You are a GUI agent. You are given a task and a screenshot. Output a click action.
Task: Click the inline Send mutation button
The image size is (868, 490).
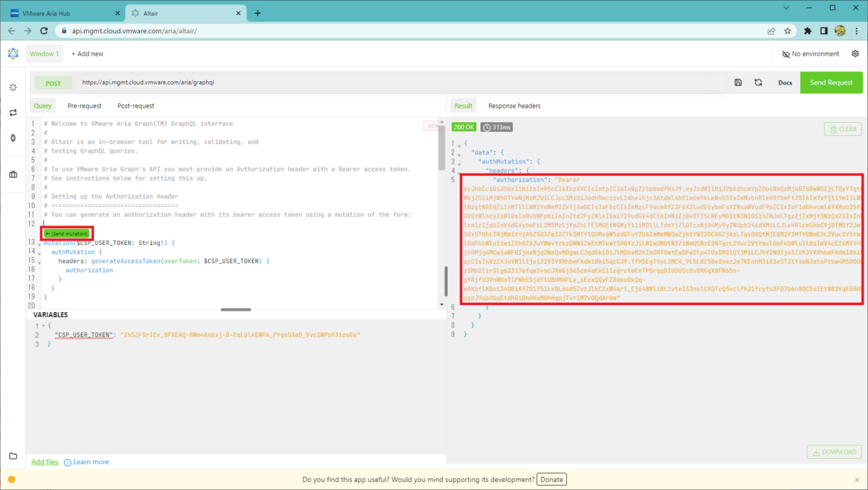pos(66,233)
